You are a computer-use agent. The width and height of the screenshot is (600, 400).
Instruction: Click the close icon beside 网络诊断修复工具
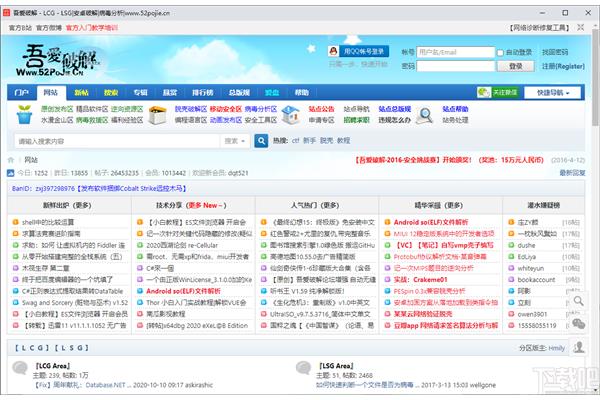(x=580, y=27)
